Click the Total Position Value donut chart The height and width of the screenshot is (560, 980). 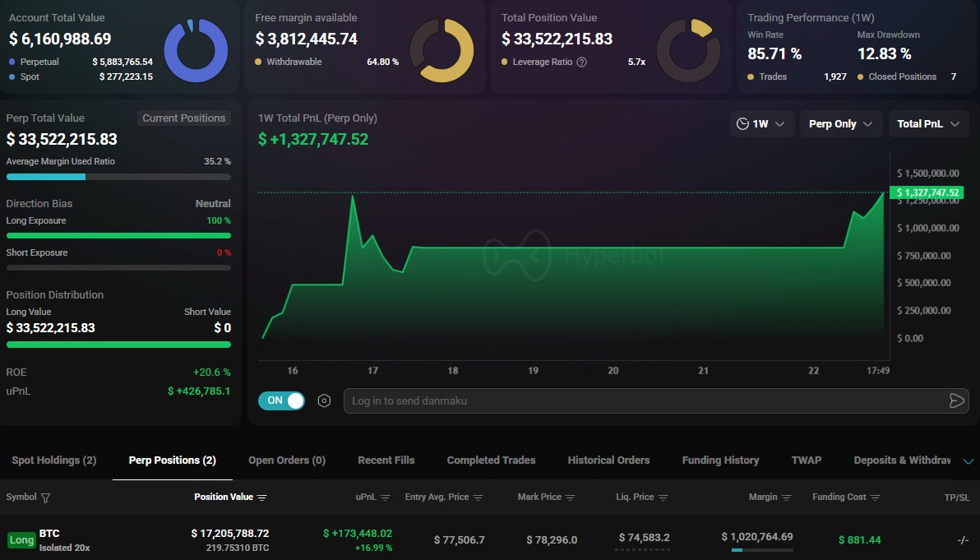click(688, 51)
